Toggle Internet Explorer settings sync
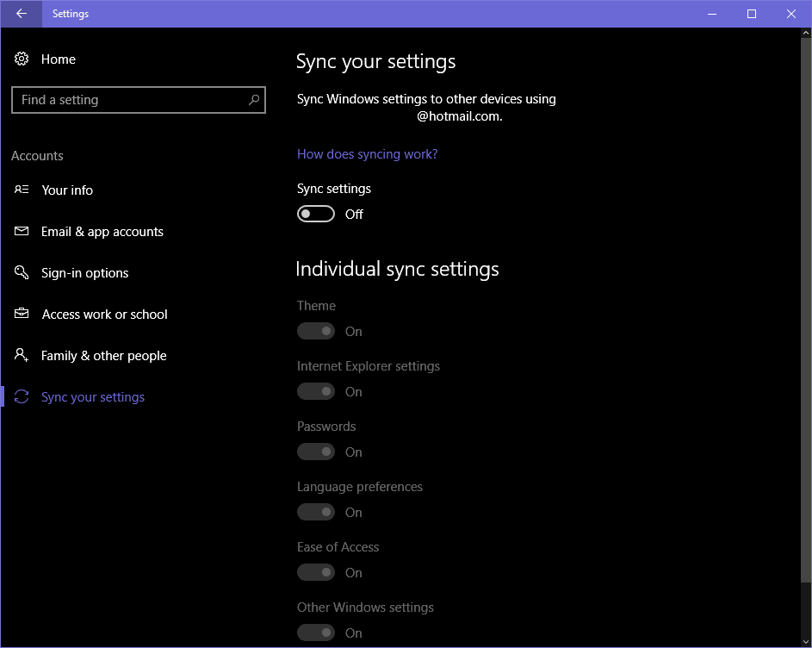 tap(316, 391)
